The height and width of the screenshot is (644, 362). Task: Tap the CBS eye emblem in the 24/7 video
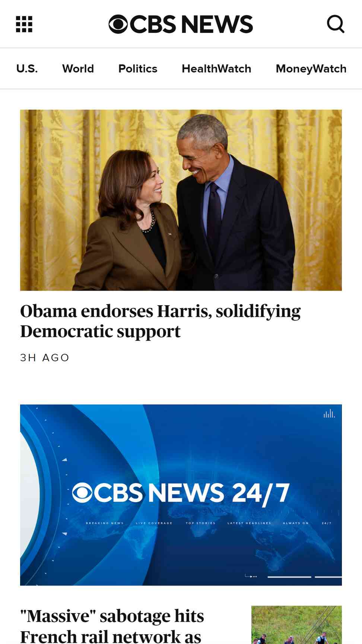pyautogui.click(x=82, y=493)
